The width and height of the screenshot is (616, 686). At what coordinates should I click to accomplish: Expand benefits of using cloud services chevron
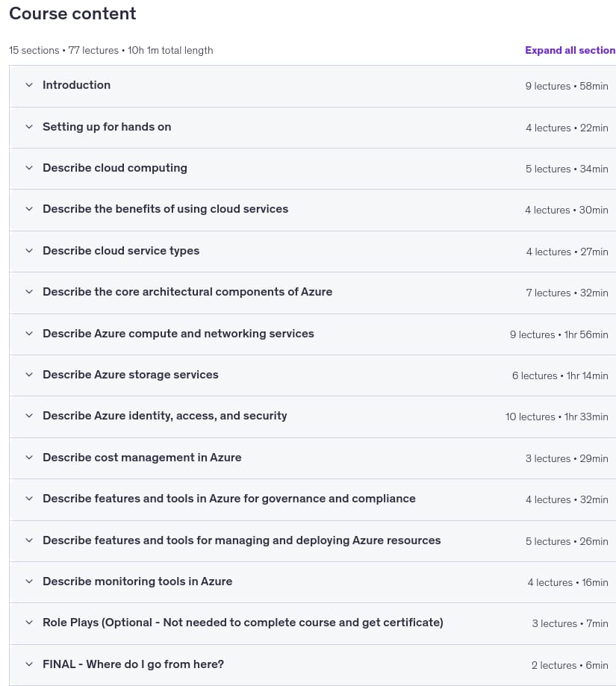coord(29,209)
